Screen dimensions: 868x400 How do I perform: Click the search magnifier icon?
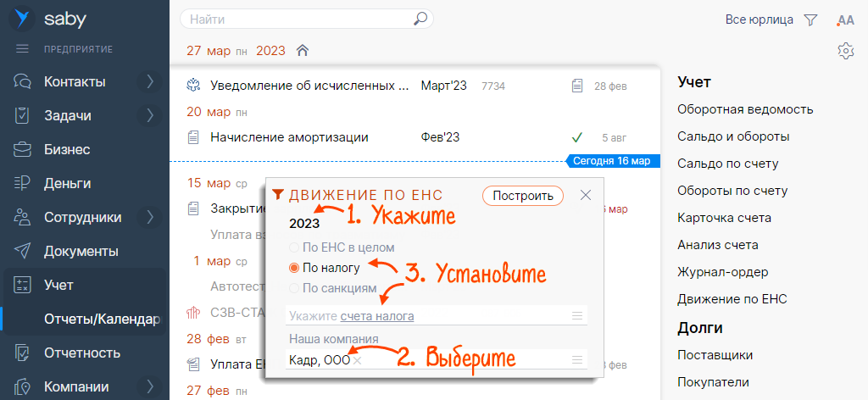(420, 19)
